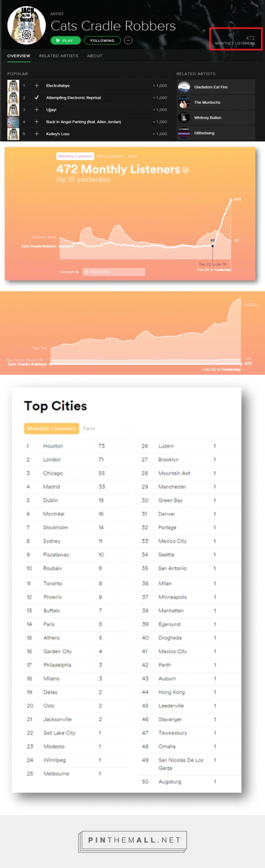The height and width of the screenshot is (868, 265).
Task: Click the 472 peak point on chart
Action: click(231, 200)
